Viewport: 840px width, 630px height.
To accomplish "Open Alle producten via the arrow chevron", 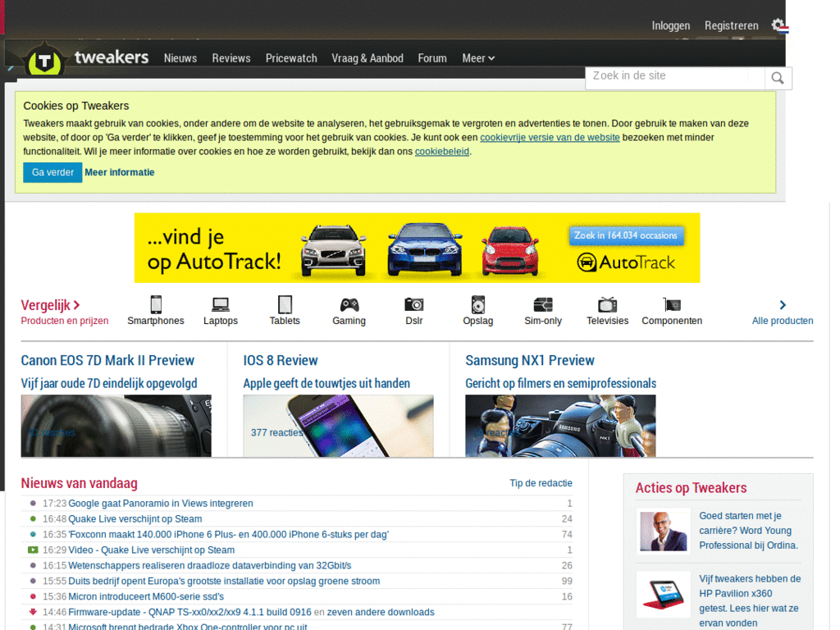I will 783,304.
